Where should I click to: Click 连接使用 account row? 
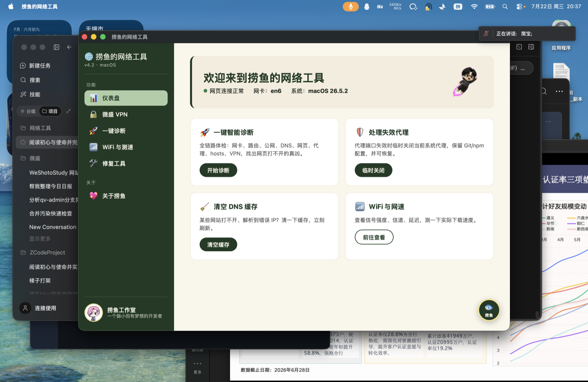coord(46,308)
